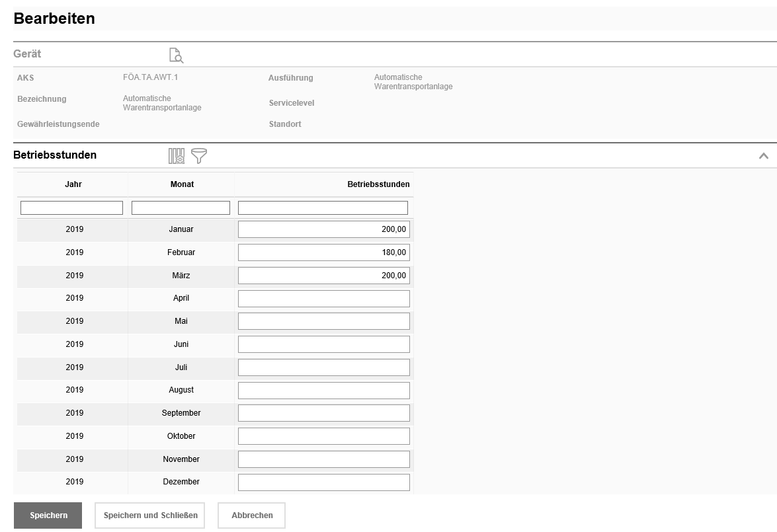
Task: Click the Betriebsstunden column header
Action: click(x=378, y=184)
